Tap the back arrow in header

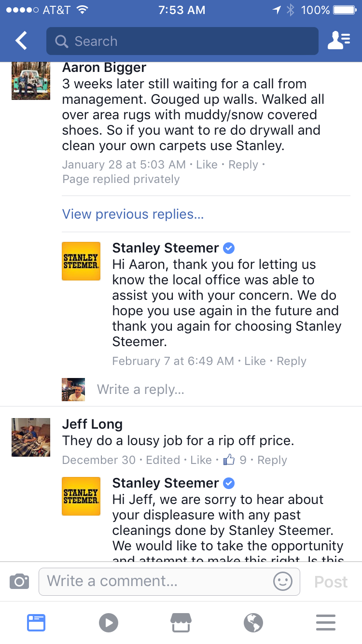click(x=21, y=41)
